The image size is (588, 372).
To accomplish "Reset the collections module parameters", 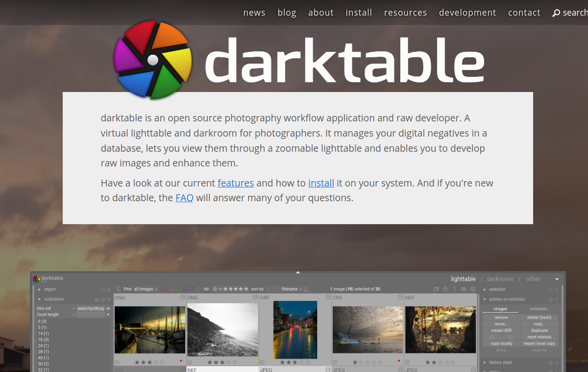I will [103, 300].
